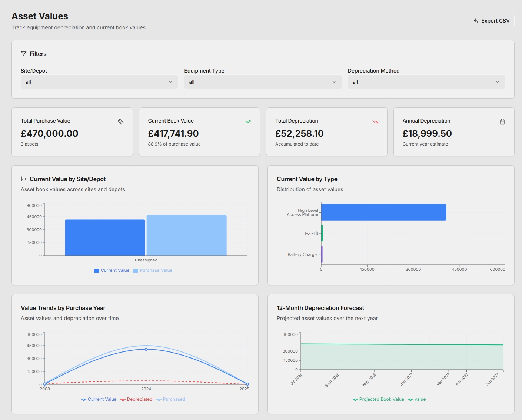522x420 pixels.
Task: Click the £470,000.00 total purchase value
Action: coord(50,133)
